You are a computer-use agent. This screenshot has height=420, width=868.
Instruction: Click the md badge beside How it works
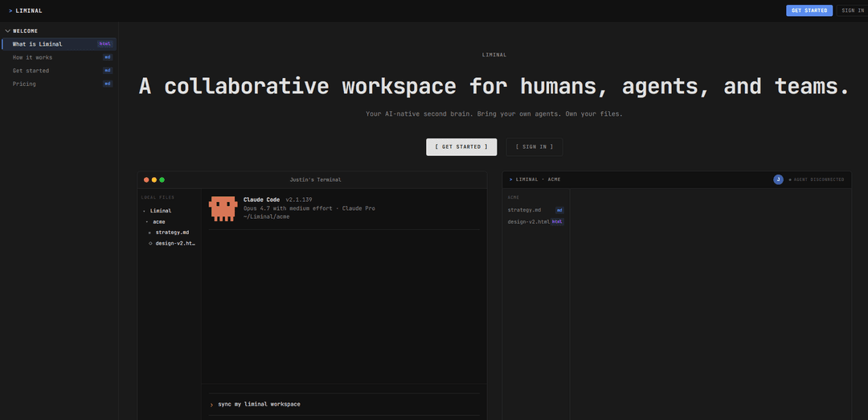tap(108, 57)
